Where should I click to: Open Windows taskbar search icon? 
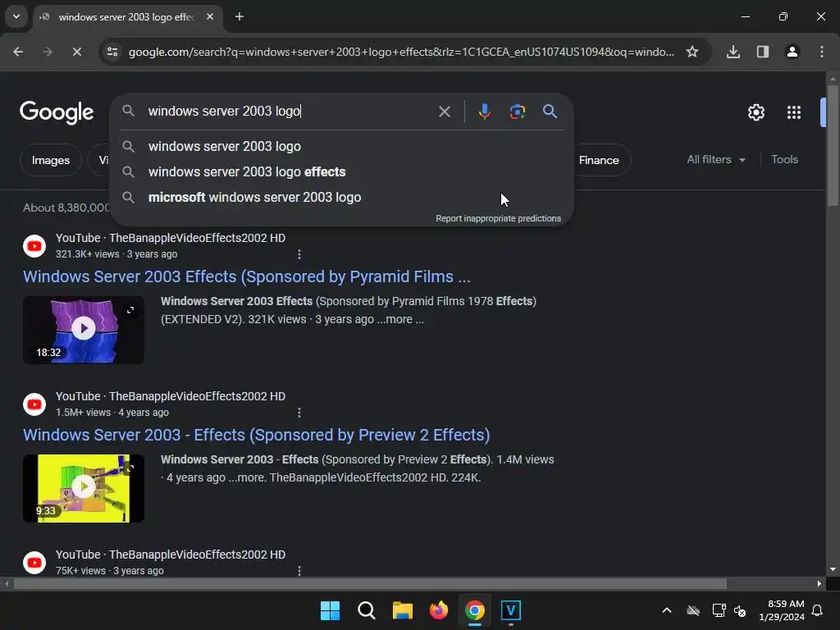coord(367,610)
